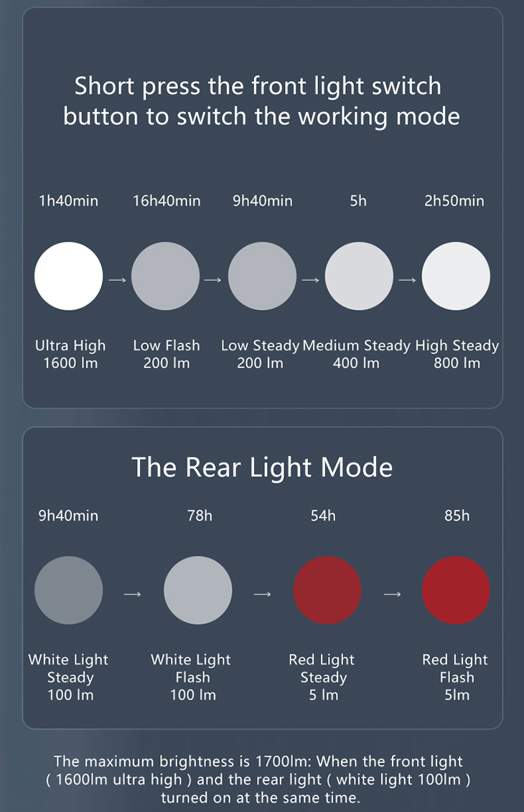The image size is (524, 812).
Task: Click the 2h50min runtime label
Action: (x=454, y=201)
